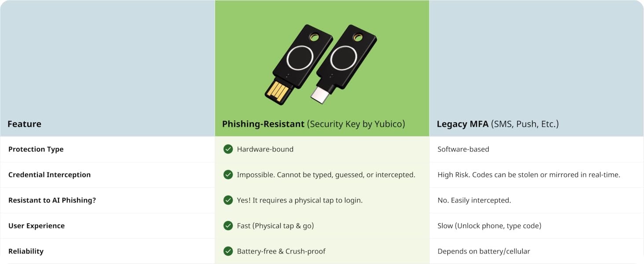This screenshot has height=264, width=644.
Task: Click the checkmark beside 'Yes! It requires a physical tap'
Action: click(228, 200)
